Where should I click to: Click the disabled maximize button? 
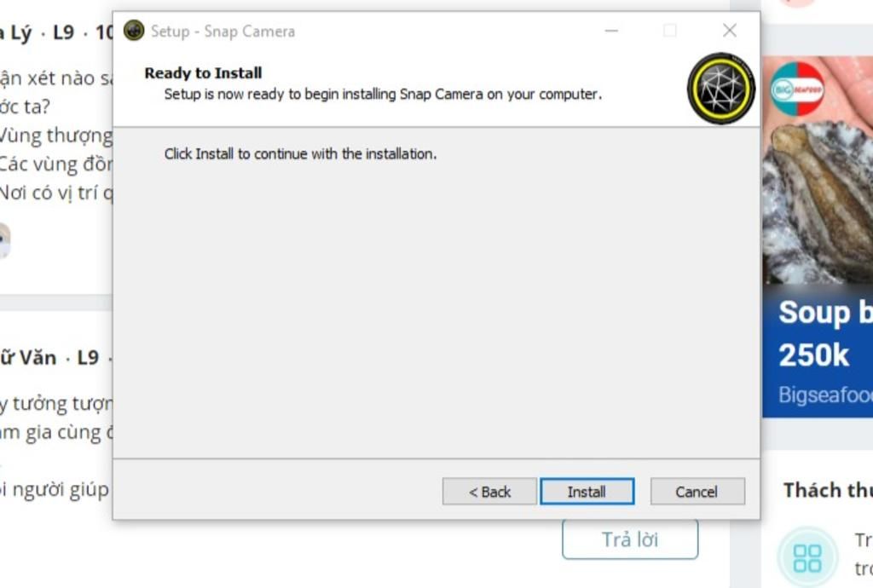tap(670, 31)
